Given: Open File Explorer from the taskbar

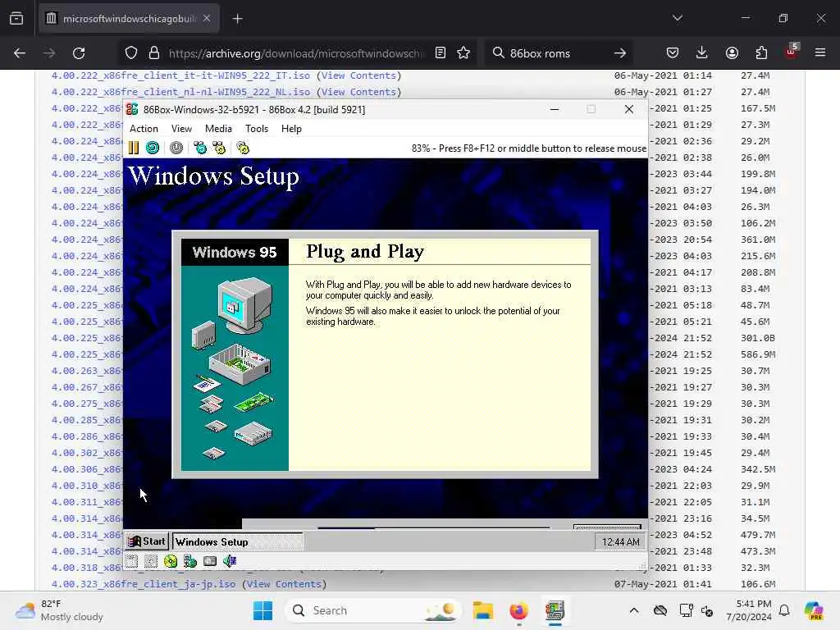Looking at the screenshot, I should (482, 610).
